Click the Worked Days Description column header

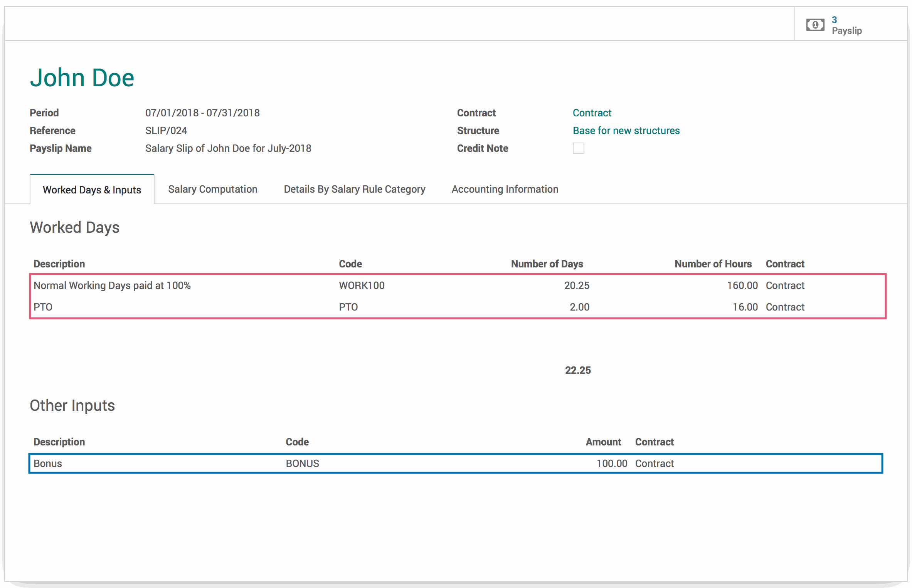tap(59, 264)
